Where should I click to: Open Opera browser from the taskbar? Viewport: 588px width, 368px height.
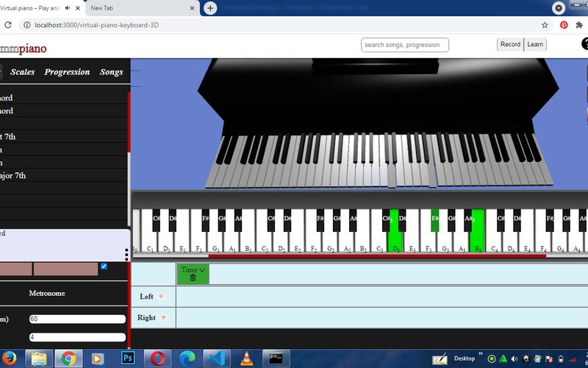tap(157, 358)
